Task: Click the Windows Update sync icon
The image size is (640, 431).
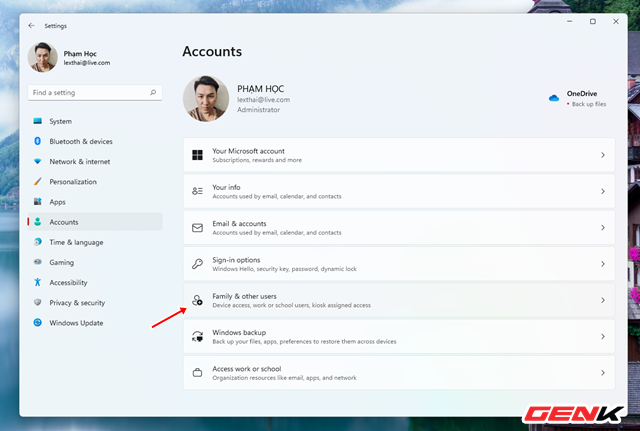Action: point(38,322)
